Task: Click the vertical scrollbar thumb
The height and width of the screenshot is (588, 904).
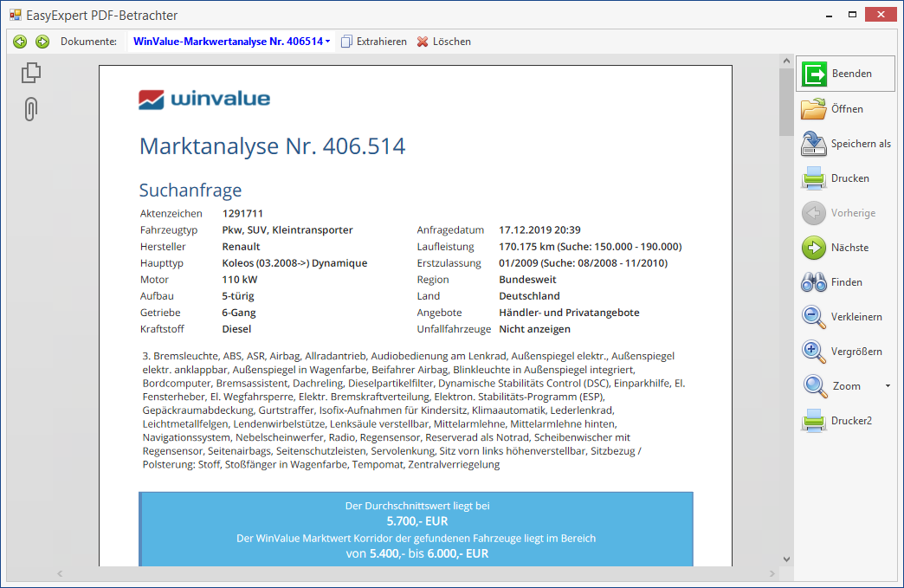Action: tap(786, 102)
